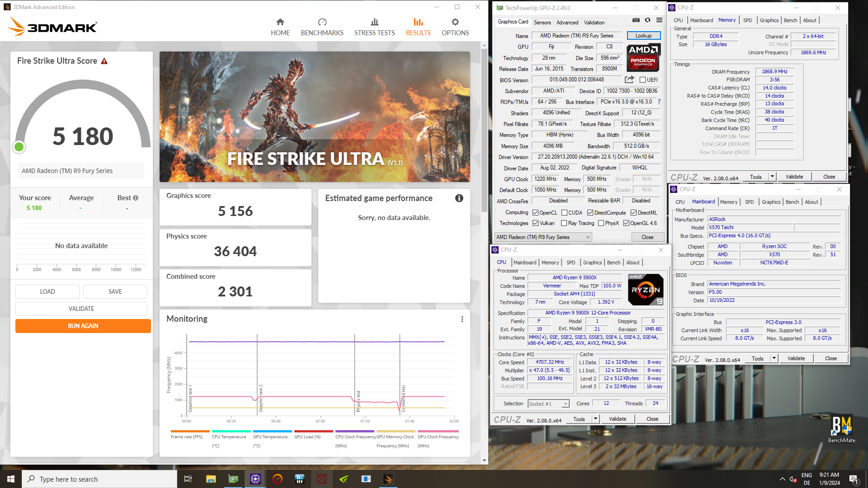Open the Socket #1 selection dropdown

[x=548, y=404]
